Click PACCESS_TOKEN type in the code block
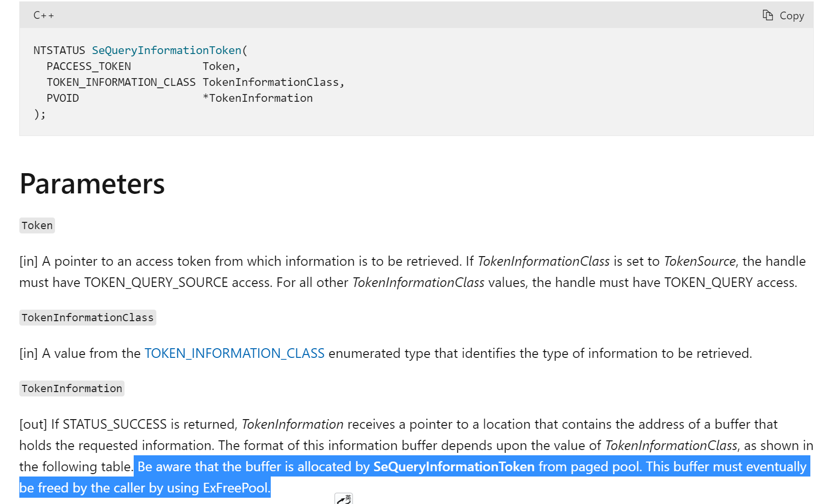This screenshot has height=504, width=834. (89, 66)
